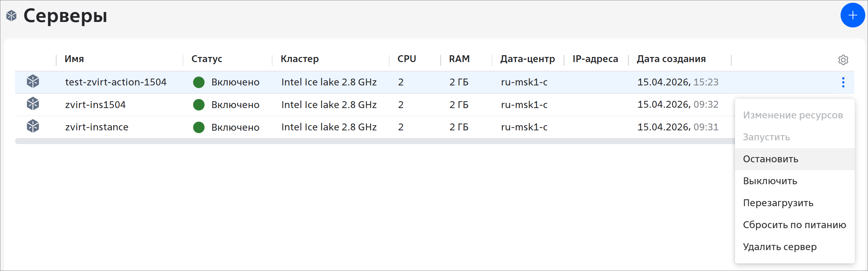Select Остановить from the context menu
The image size is (868, 271).
click(x=770, y=159)
